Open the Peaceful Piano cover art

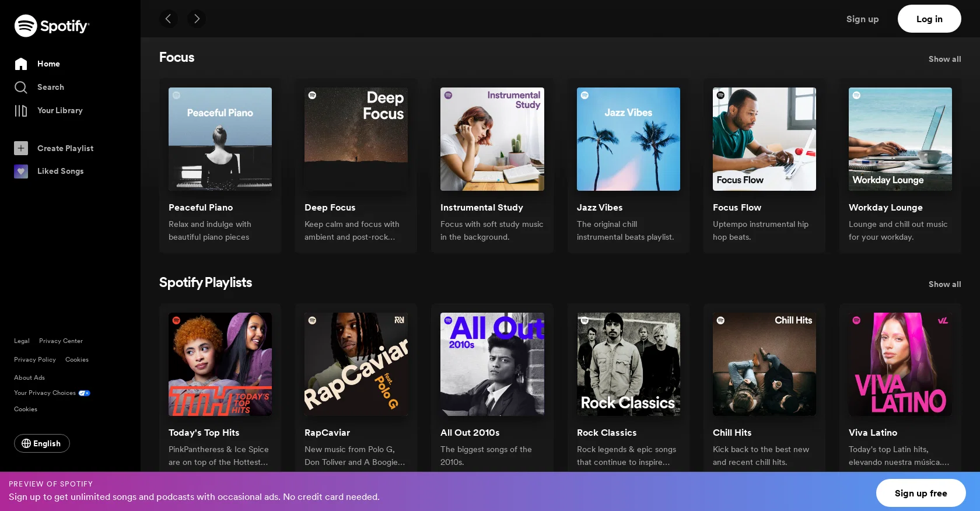pyautogui.click(x=220, y=139)
